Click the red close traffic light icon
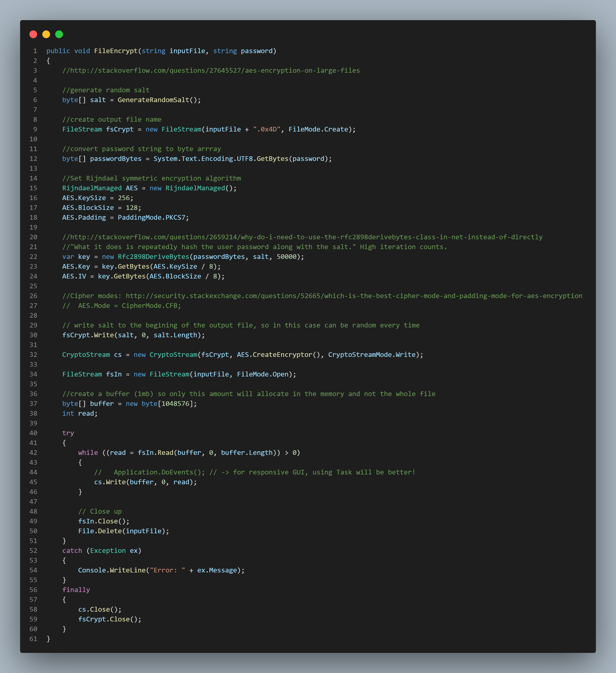This screenshot has width=616, height=673. pyautogui.click(x=33, y=34)
